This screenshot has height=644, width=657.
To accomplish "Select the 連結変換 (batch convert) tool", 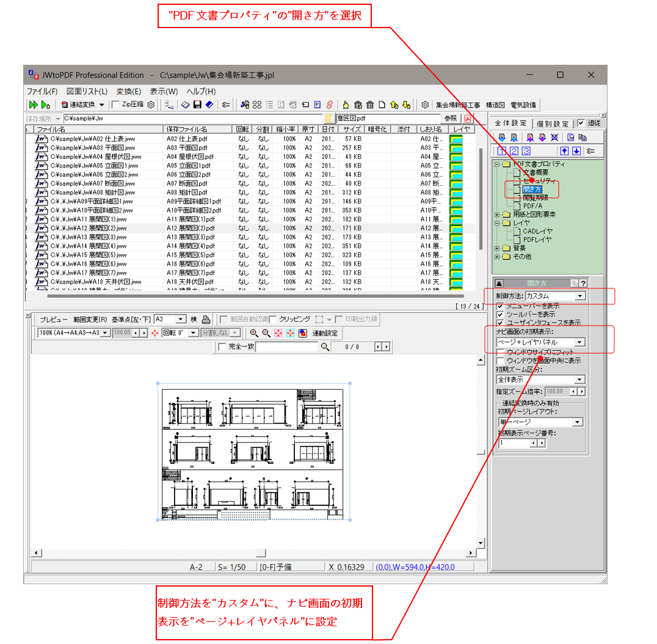I will (78, 105).
